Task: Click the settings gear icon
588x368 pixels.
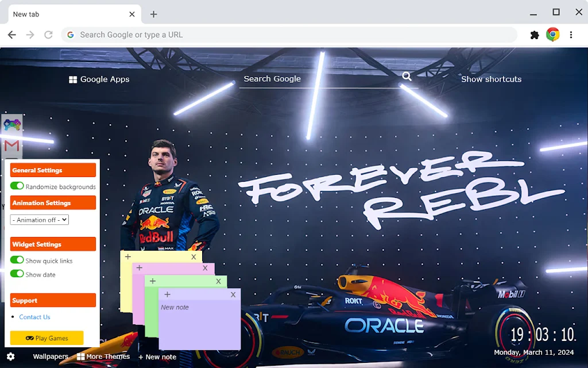Action: (x=10, y=356)
